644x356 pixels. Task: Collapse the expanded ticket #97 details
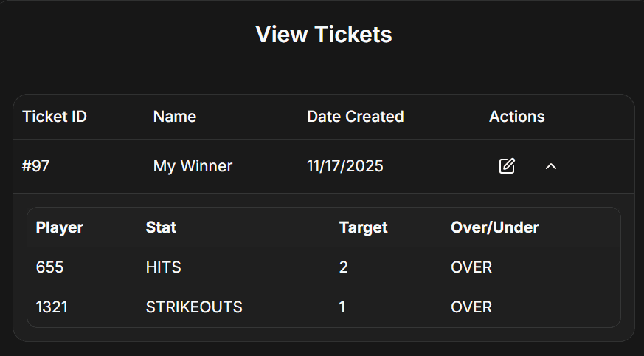point(550,166)
